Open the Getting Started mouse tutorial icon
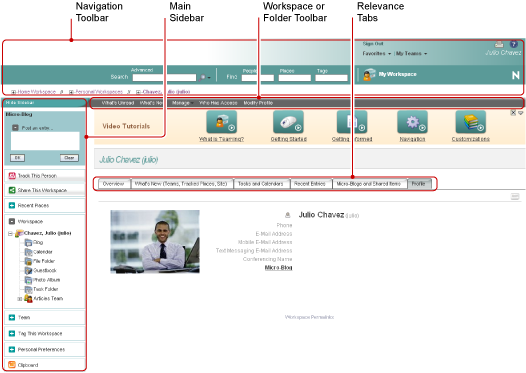The image size is (526, 373). [288, 122]
